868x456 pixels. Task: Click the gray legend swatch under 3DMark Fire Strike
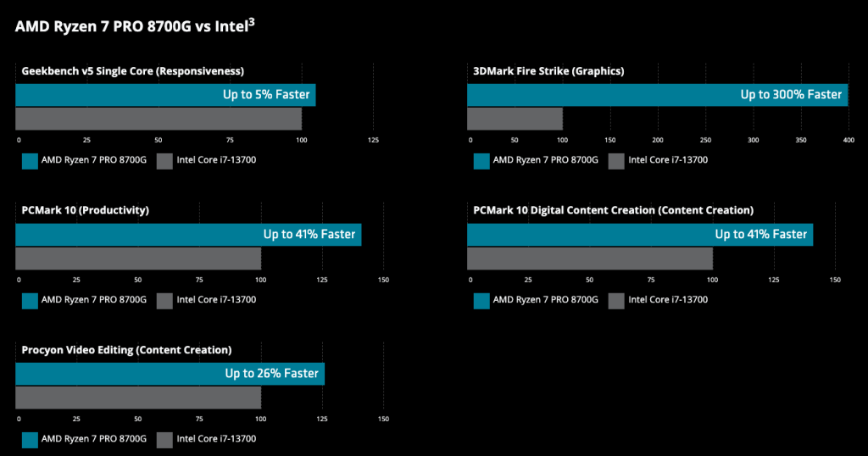616,161
